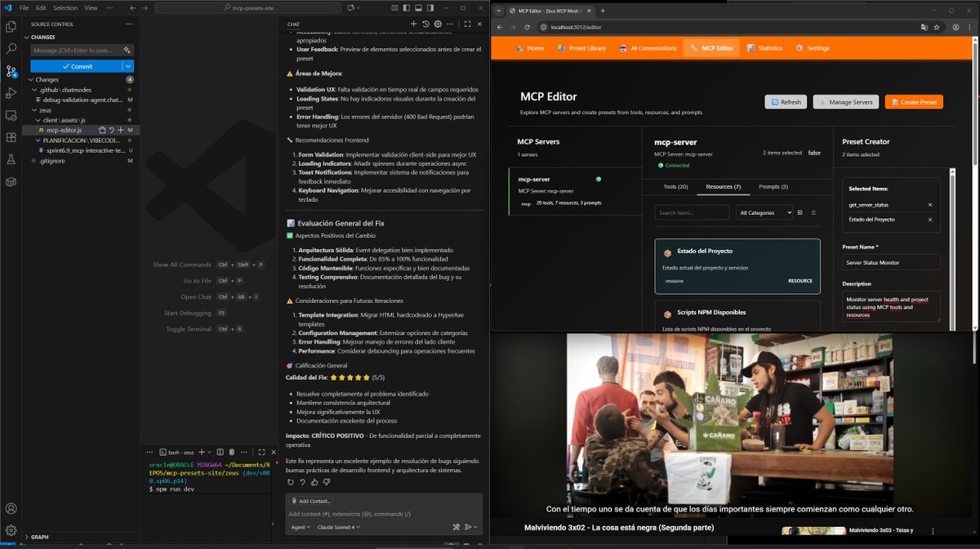Switch to the Tools (20) tab
Image resolution: width=980 pixels, height=549 pixels.
click(675, 187)
